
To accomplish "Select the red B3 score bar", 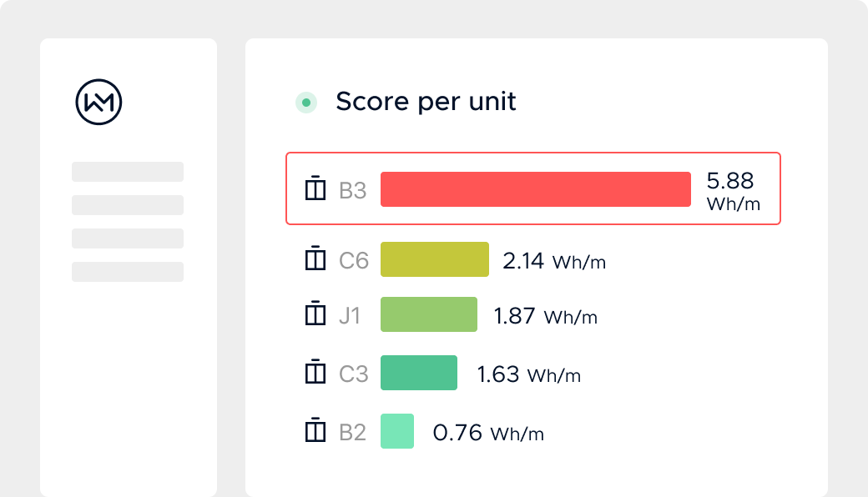I will [535, 189].
